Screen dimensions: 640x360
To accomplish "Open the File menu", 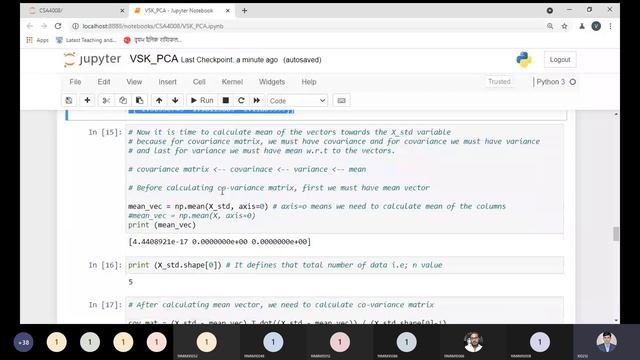I will [75, 82].
